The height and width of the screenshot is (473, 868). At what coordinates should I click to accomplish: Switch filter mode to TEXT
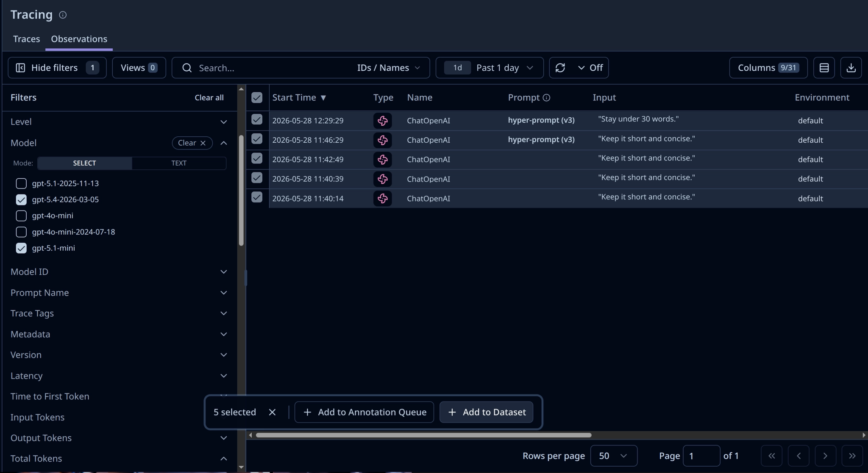click(178, 163)
